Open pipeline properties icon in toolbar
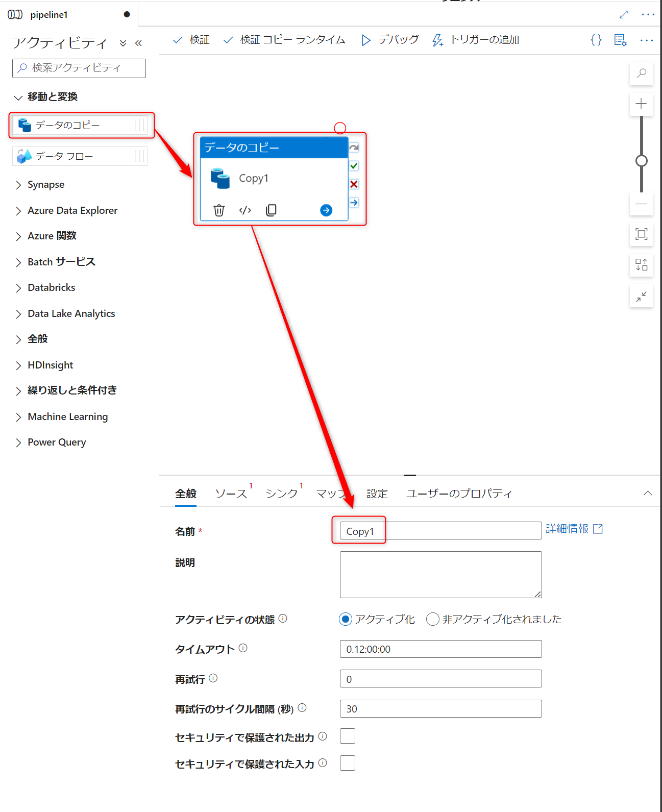The height and width of the screenshot is (812, 662). [620, 40]
